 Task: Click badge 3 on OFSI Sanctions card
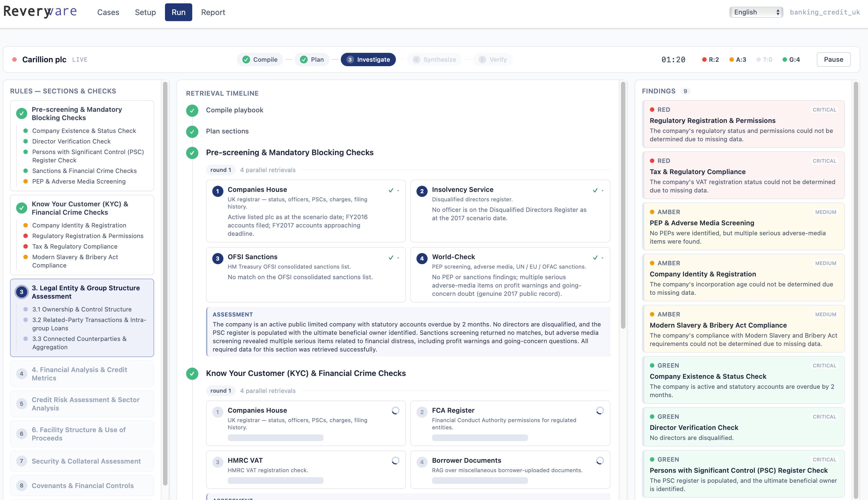pos(218,259)
